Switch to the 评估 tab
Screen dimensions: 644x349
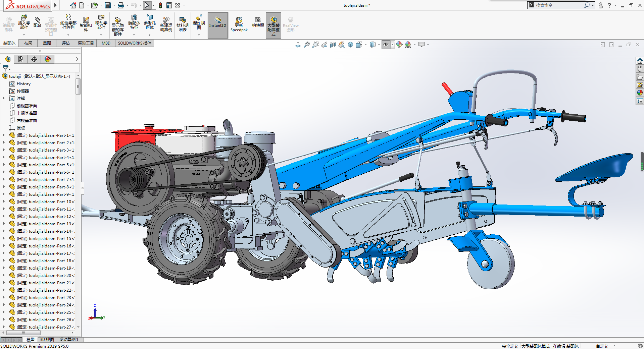65,43
